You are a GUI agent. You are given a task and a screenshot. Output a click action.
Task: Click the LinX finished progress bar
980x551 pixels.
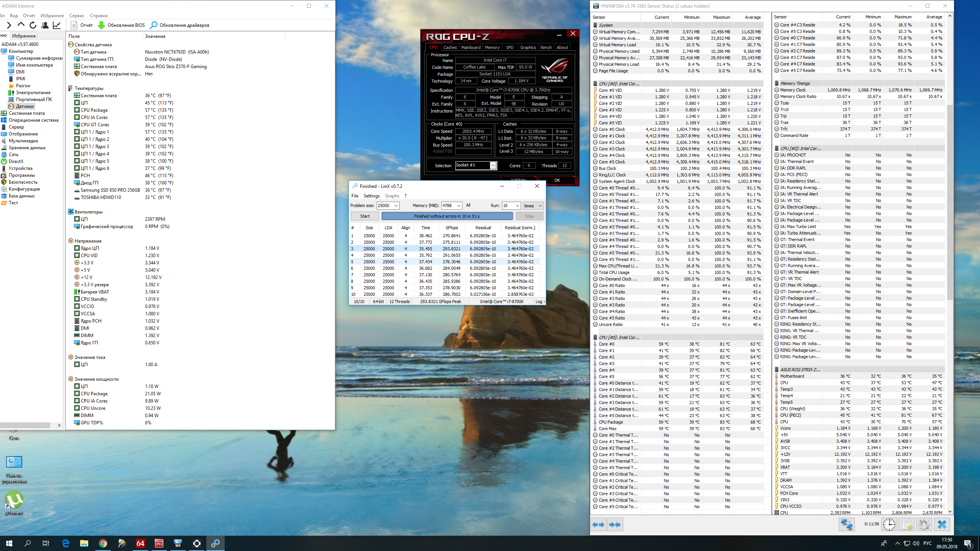pos(447,216)
